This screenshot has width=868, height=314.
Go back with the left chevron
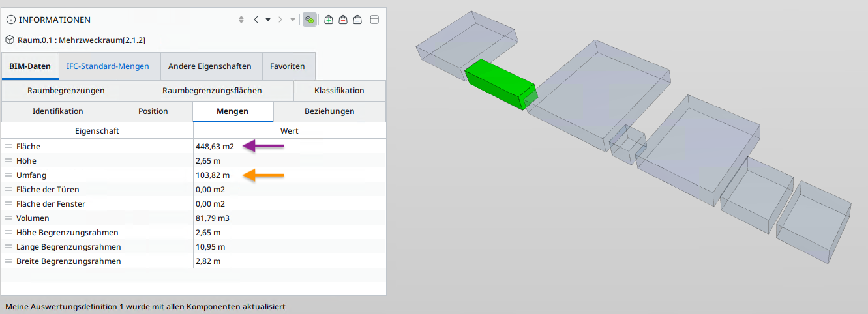click(256, 20)
